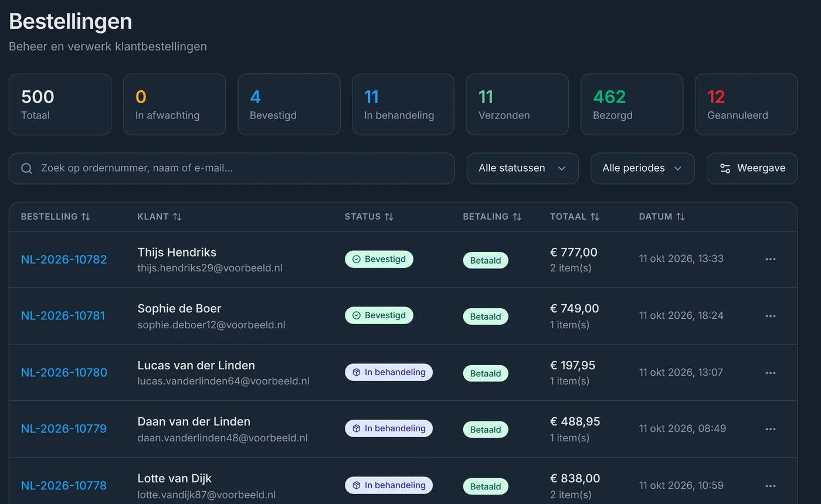821x504 pixels.
Task: Filter by the In behandeling summary card
Action: (x=403, y=104)
